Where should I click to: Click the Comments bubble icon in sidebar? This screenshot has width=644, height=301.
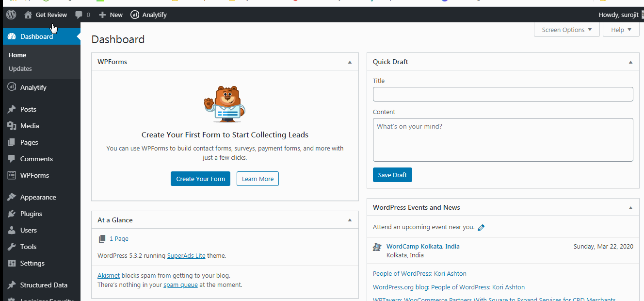(x=12, y=159)
